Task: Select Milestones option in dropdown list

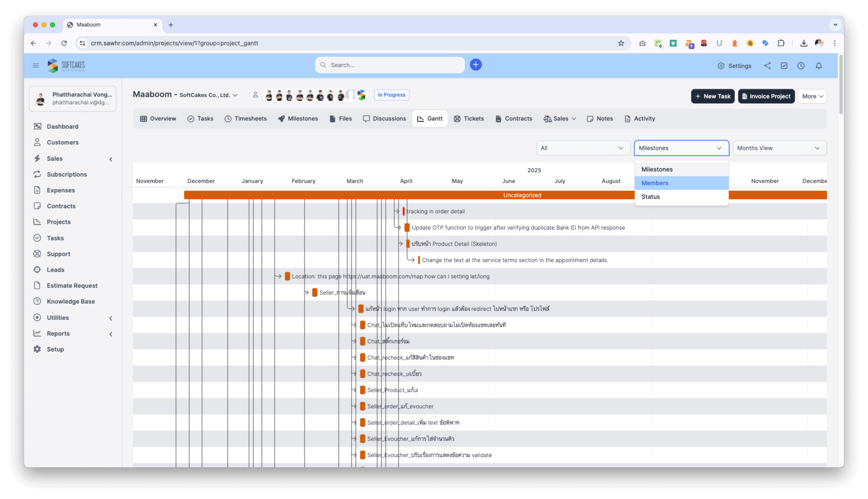Action: [681, 169]
